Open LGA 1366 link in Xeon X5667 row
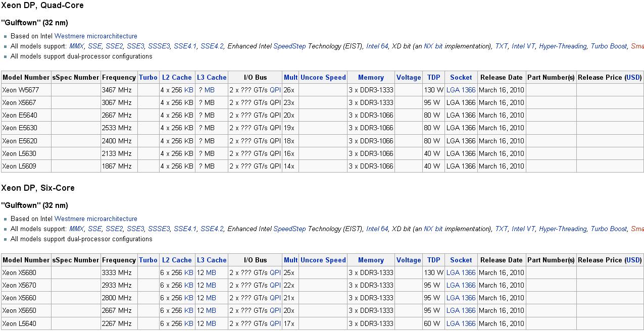The width and height of the screenshot is (644, 331). (x=461, y=103)
